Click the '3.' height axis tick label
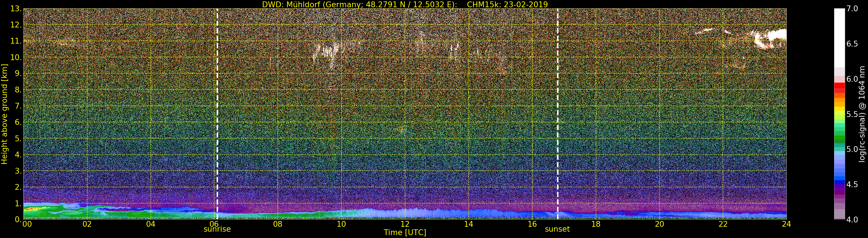The image size is (868, 238). pyautogui.click(x=18, y=171)
